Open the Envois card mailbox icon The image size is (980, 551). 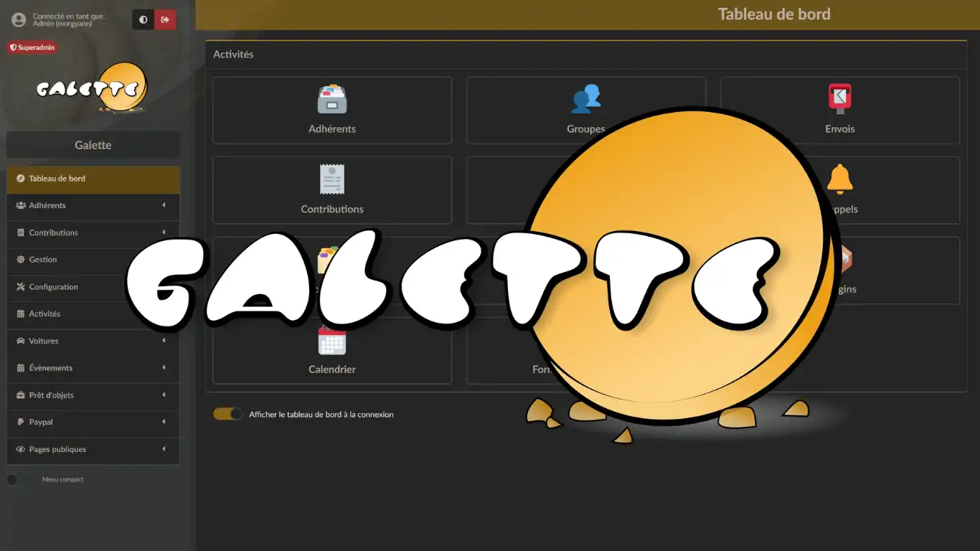(x=840, y=100)
